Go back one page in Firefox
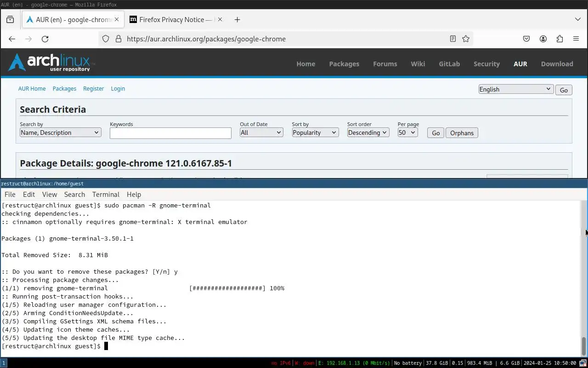This screenshot has height=368, width=588. pos(12,39)
